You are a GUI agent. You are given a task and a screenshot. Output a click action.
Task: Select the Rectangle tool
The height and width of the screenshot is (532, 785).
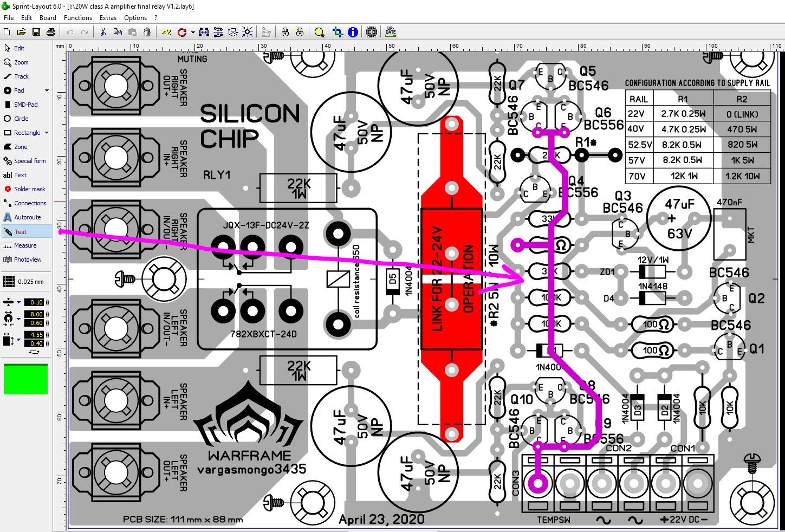[x=22, y=133]
